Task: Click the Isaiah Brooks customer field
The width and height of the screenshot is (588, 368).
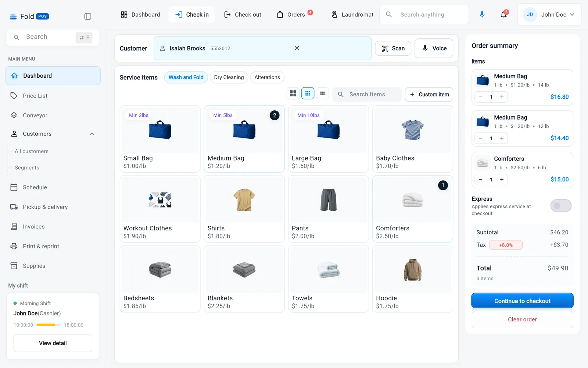Action: click(x=262, y=48)
